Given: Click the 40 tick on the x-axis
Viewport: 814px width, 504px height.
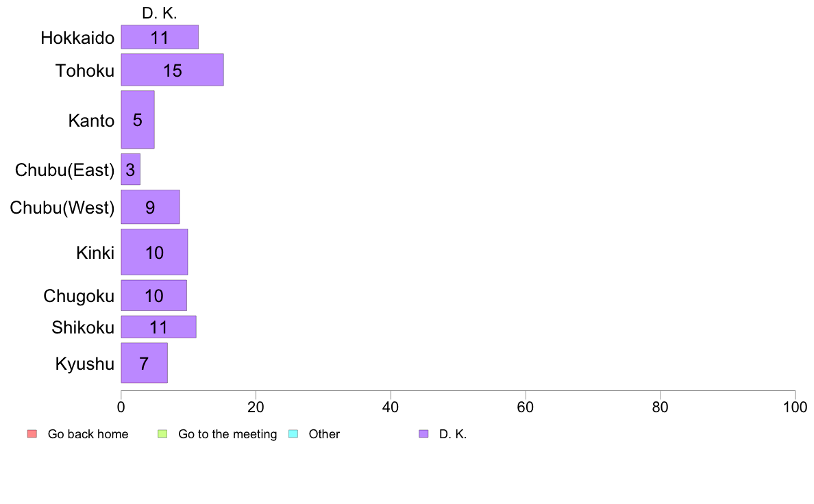Looking at the screenshot, I should [x=391, y=407].
